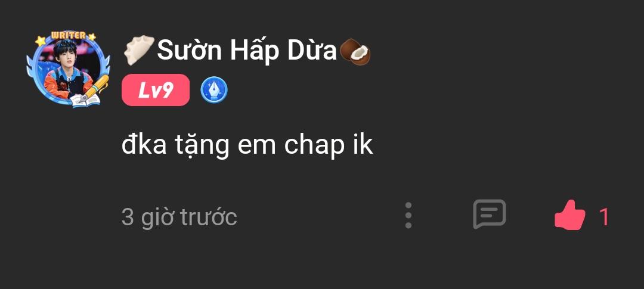Click the word 'Dừa' in the username
The width and height of the screenshot is (644, 289).
(312, 51)
